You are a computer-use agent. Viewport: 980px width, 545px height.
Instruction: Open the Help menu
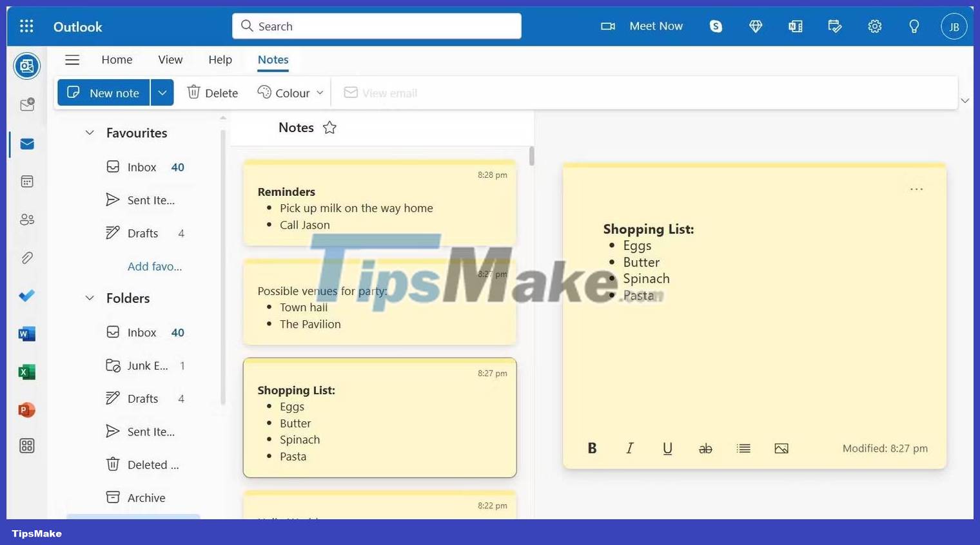pos(220,59)
